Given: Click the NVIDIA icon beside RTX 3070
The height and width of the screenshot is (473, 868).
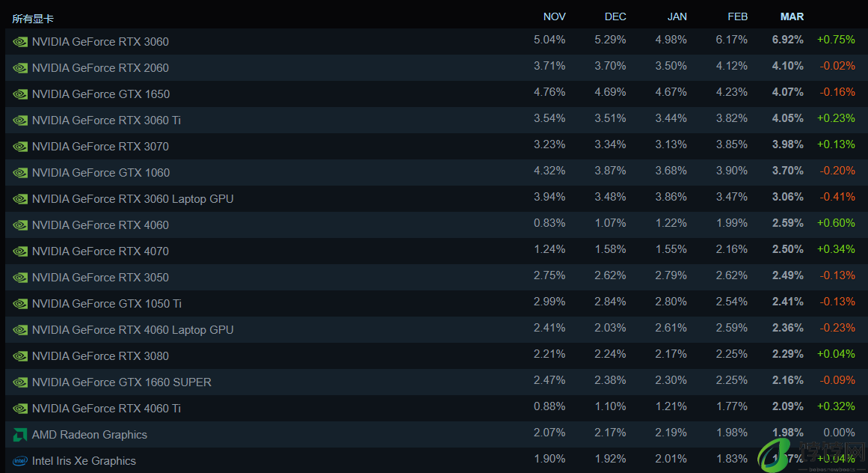Looking at the screenshot, I should (x=20, y=147).
